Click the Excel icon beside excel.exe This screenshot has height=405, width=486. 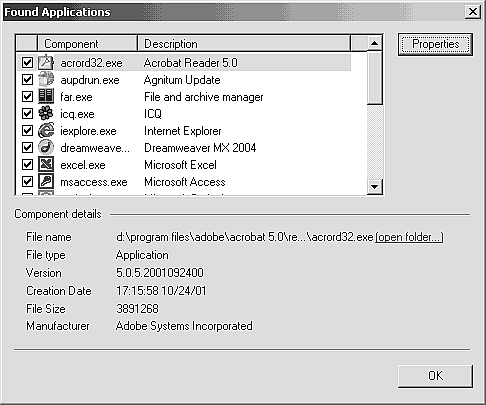point(46,164)
